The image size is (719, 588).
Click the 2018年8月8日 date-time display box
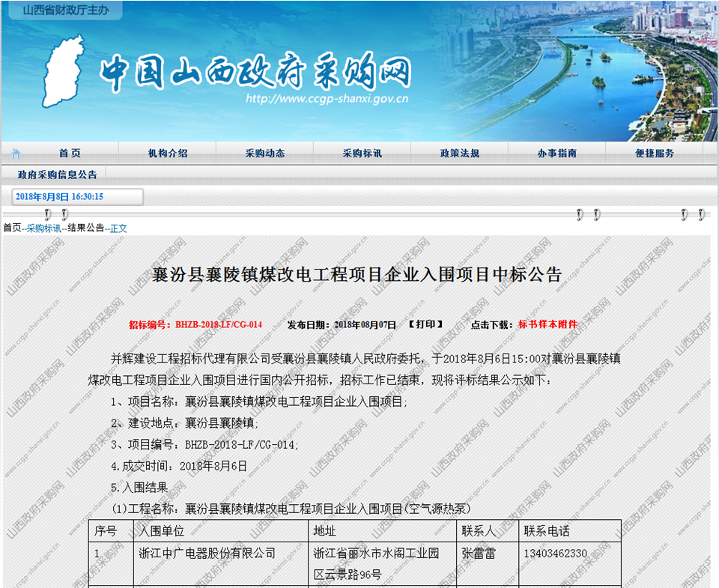pyautogui.click(x=71, y=196)
